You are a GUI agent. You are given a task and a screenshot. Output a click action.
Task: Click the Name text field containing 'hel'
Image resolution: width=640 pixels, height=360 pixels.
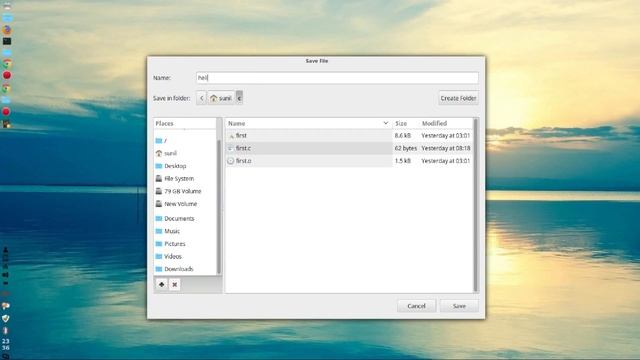[x=337, y=78]
